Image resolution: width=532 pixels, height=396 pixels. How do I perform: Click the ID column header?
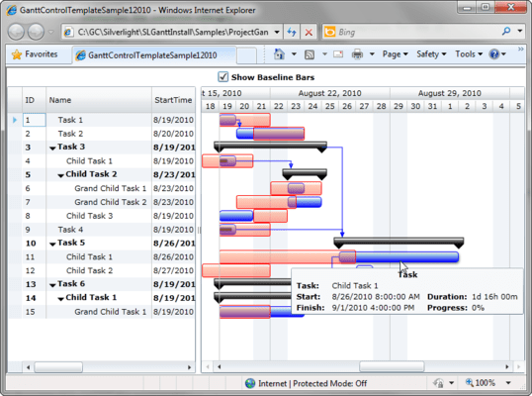(34, 100)
